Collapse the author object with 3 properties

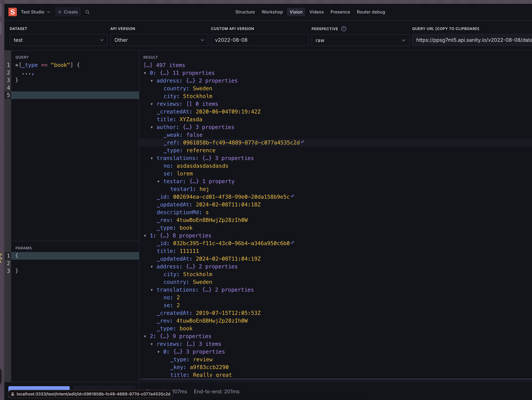152,127
